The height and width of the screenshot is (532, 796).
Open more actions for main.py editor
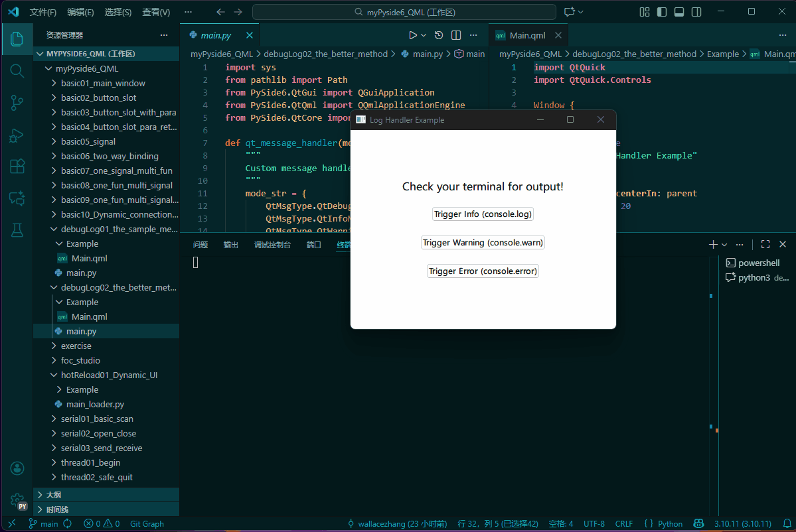tap(473, 35)
